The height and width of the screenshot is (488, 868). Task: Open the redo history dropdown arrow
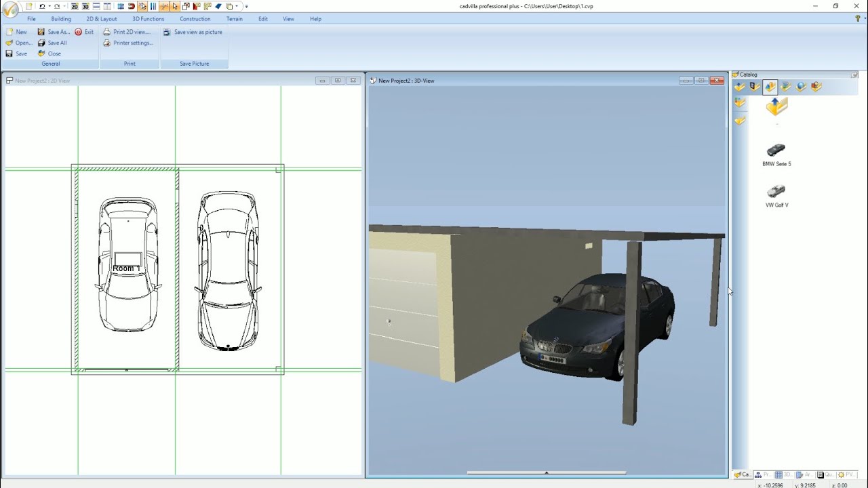(x=64, y=6)
